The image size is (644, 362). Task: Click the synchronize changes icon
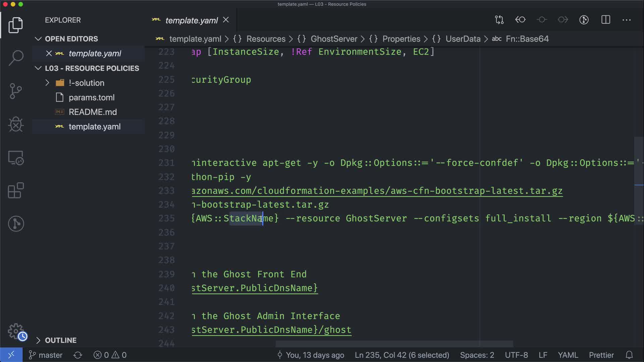coord(78,355)
